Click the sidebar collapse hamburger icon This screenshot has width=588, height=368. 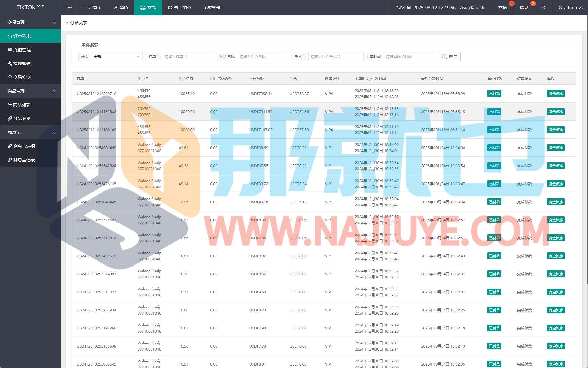coord(70,8)
